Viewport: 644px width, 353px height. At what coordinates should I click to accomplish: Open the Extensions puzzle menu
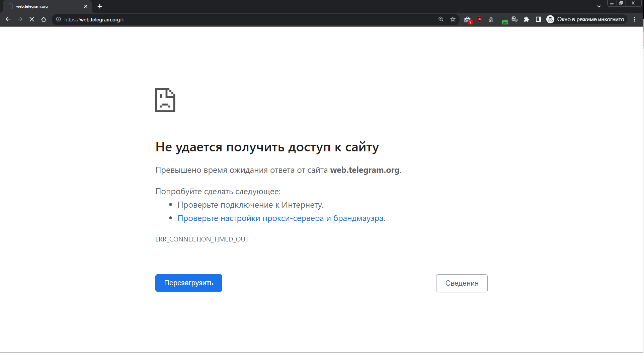click(x=527, y=19)
